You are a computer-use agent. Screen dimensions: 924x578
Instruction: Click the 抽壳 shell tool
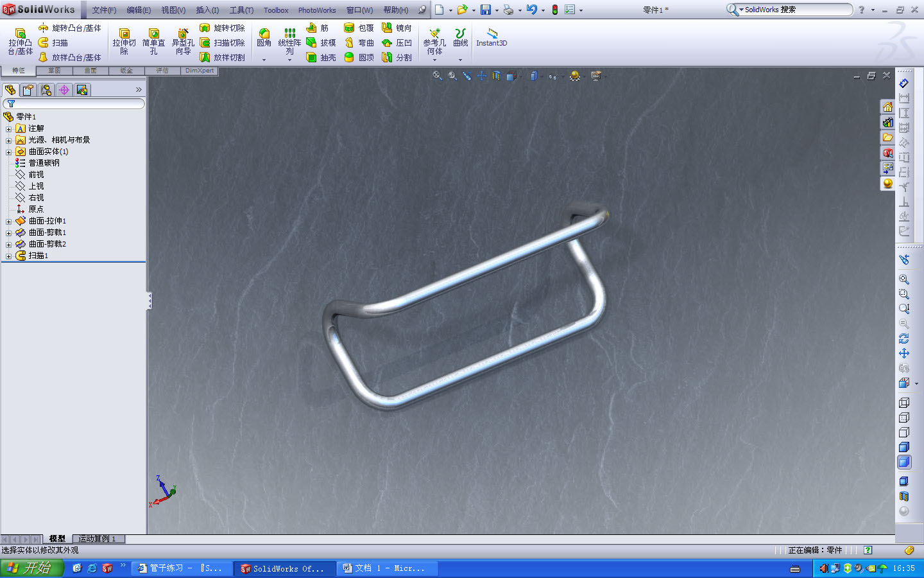tap(321, 57)
